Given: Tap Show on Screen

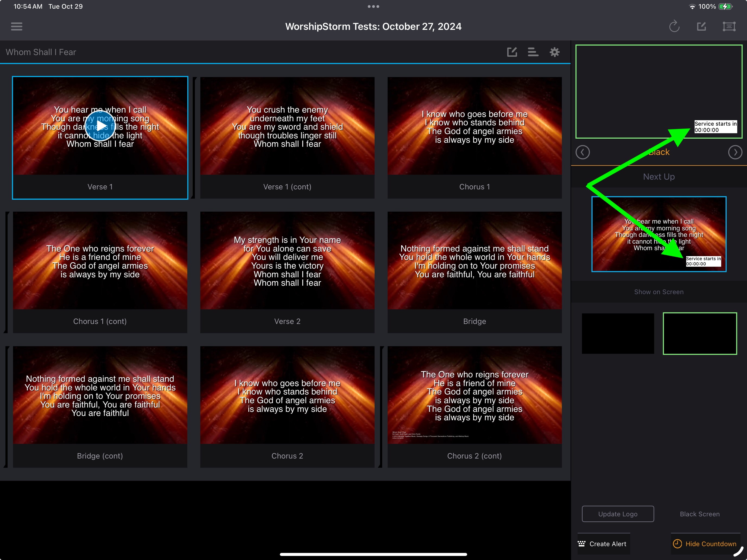Looking at the screenshot, I should pos(659,292).
